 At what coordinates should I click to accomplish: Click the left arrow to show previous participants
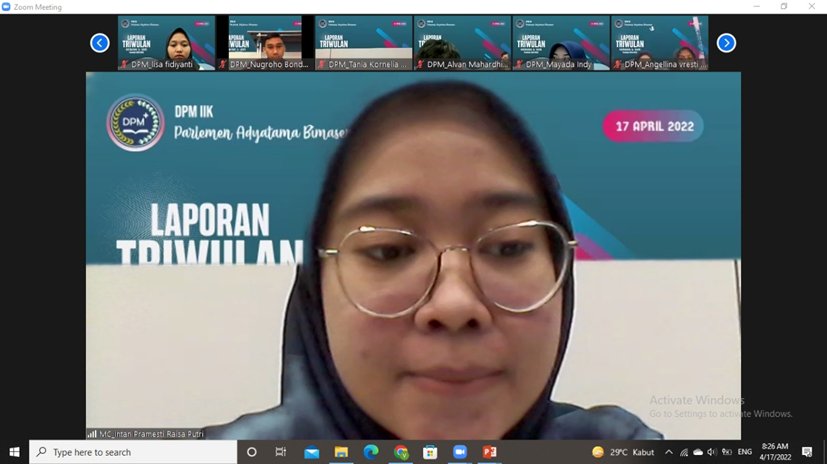point(100,43)
